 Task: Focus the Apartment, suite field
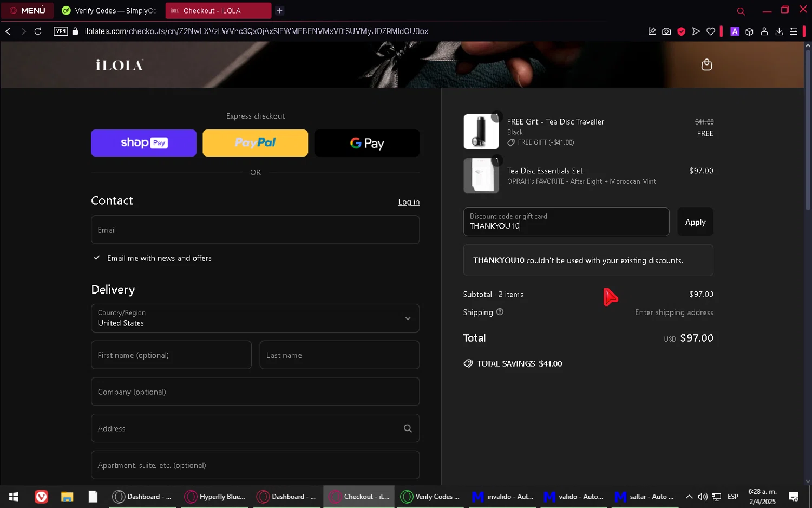coord(255,465)
